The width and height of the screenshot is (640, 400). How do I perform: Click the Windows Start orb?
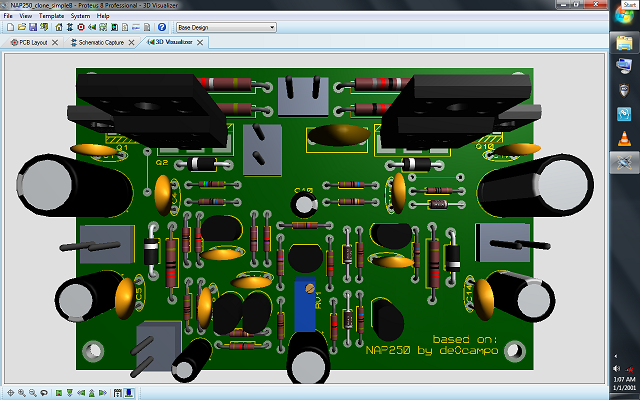(624, 16)
